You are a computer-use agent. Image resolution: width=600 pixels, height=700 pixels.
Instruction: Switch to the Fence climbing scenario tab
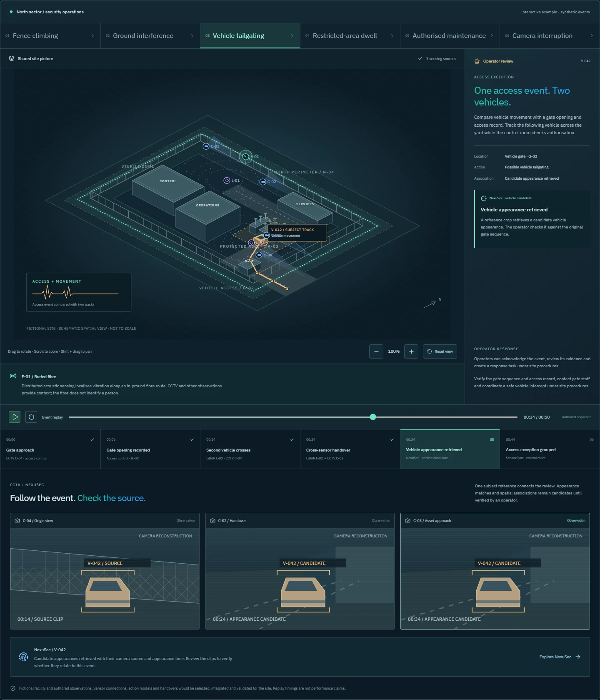(x=50, y=36)
